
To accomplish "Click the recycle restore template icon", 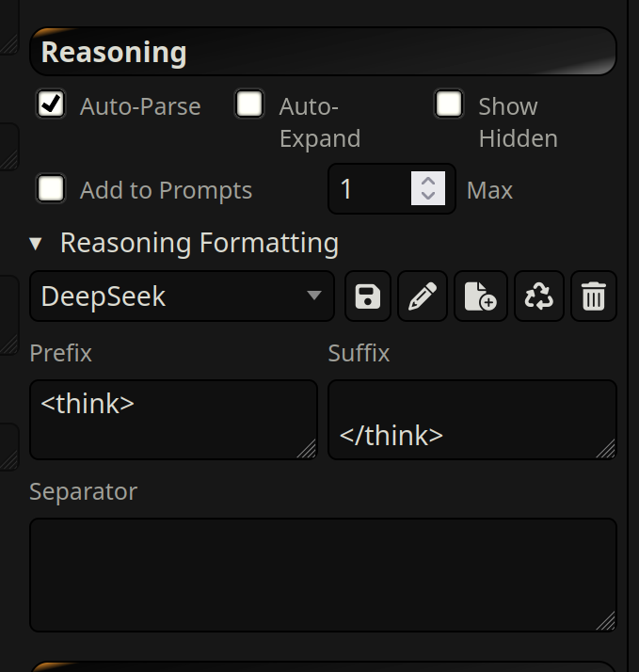I will coord(538,297).
